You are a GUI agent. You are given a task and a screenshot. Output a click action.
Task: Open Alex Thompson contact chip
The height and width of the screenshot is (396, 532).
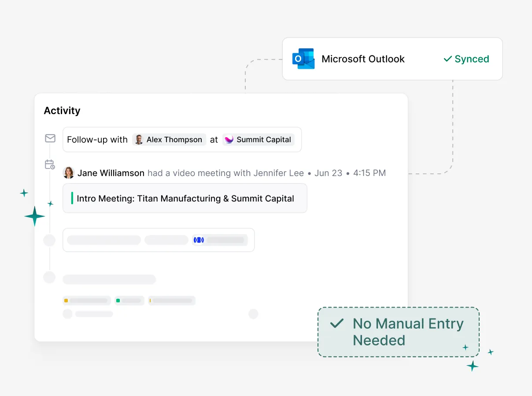point(169,139)
